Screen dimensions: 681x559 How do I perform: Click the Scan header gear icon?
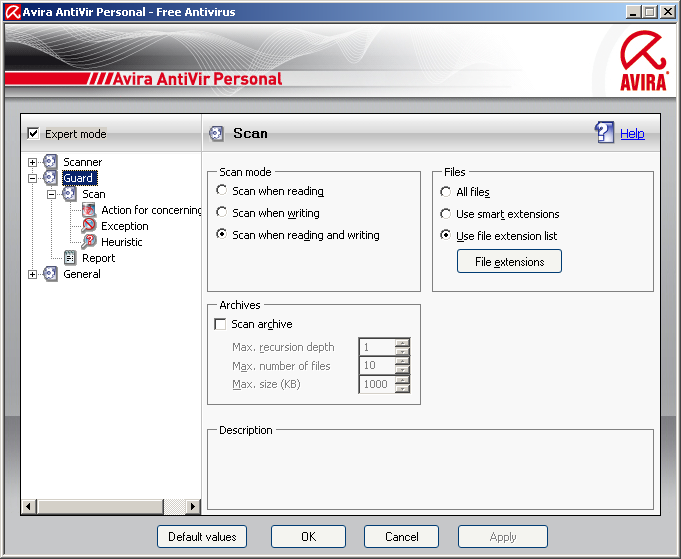216,133
